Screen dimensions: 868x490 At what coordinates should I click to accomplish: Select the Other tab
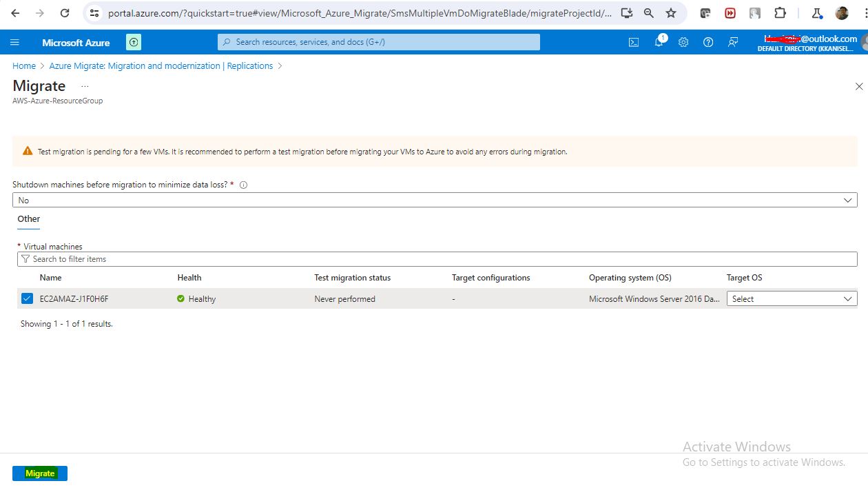(x=29, y=218)
